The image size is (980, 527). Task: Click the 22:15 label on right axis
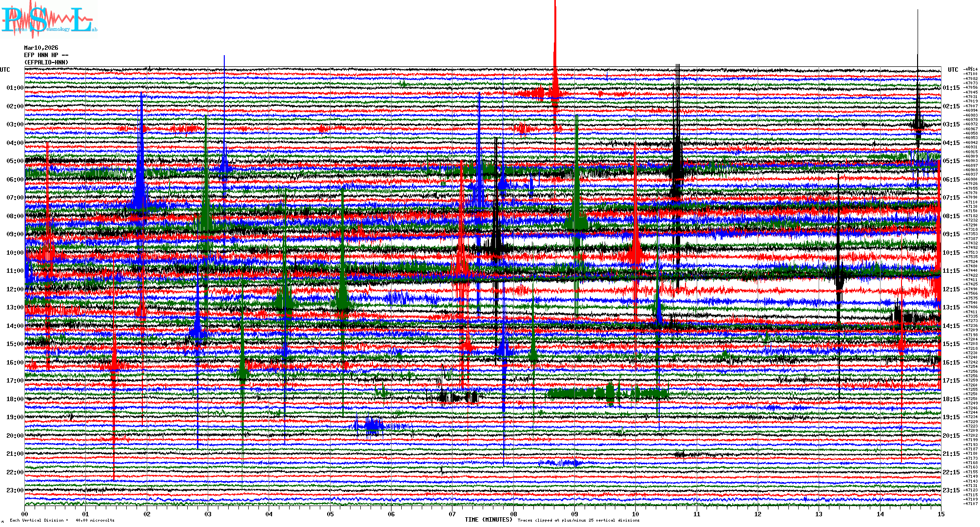(x=951, y=472)
